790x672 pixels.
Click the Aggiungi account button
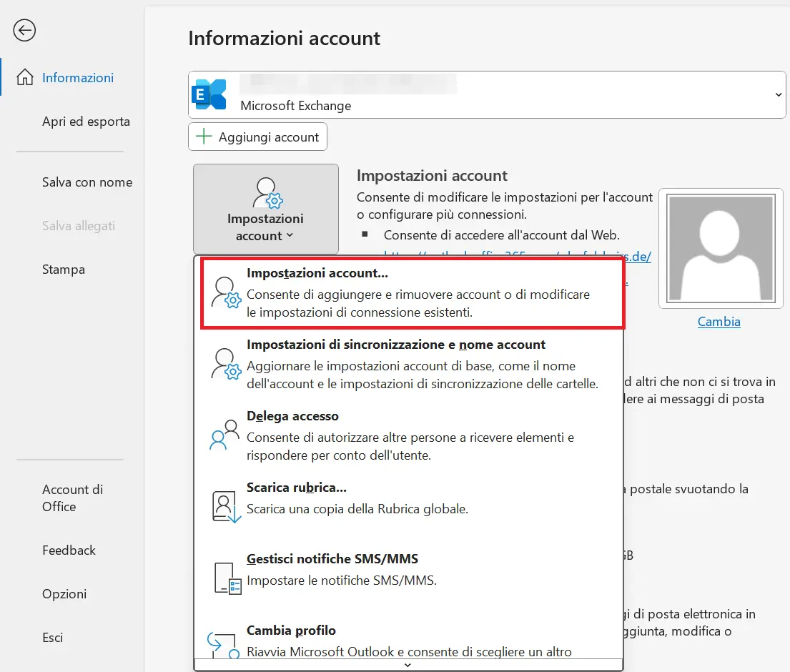click(x=257, y=137)
